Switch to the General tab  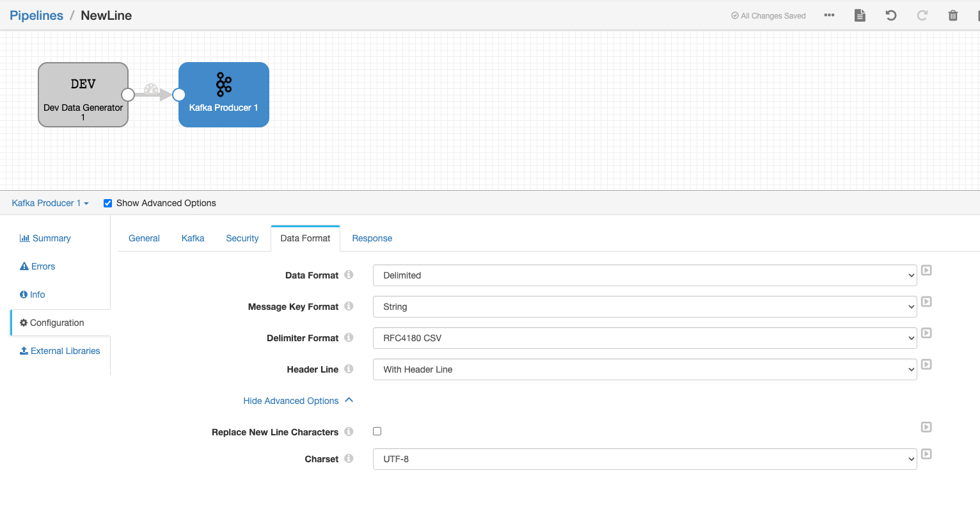[144, 238]
